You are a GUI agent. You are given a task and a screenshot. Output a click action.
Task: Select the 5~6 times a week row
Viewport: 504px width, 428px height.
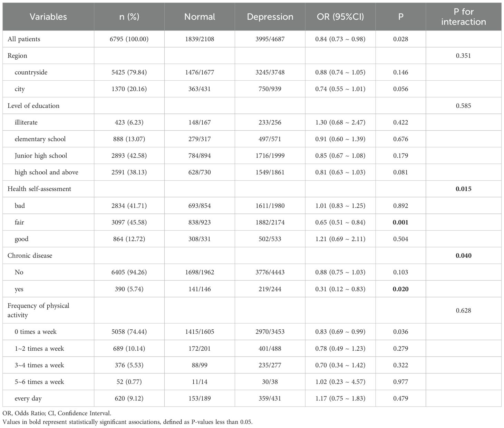point(252,382)
